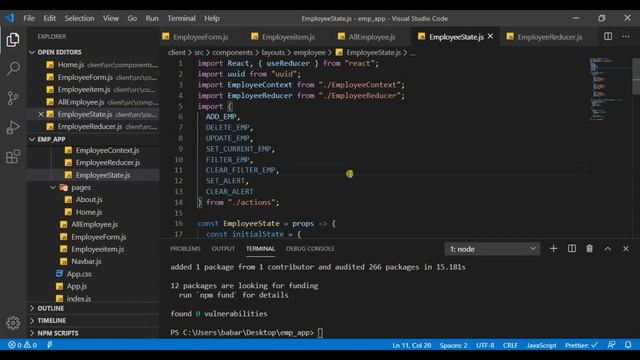
Task: Open the Run and Debug view
Action: tap(13, 127)
